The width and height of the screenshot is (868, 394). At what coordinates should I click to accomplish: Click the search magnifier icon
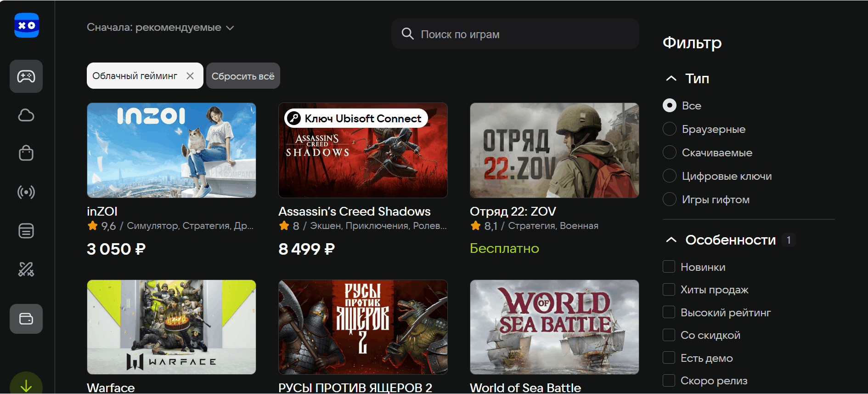(x=407, y=34)
